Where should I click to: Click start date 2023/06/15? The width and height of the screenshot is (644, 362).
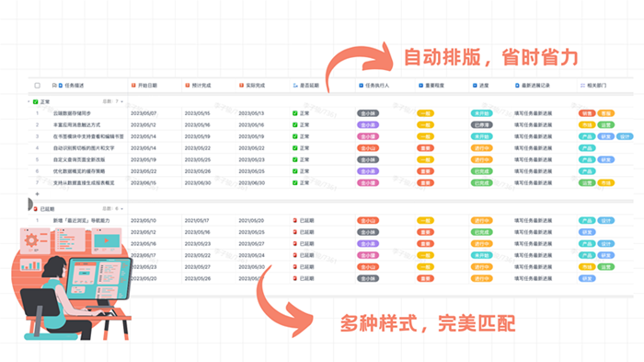pyautogui.click(x=144, y=182)
